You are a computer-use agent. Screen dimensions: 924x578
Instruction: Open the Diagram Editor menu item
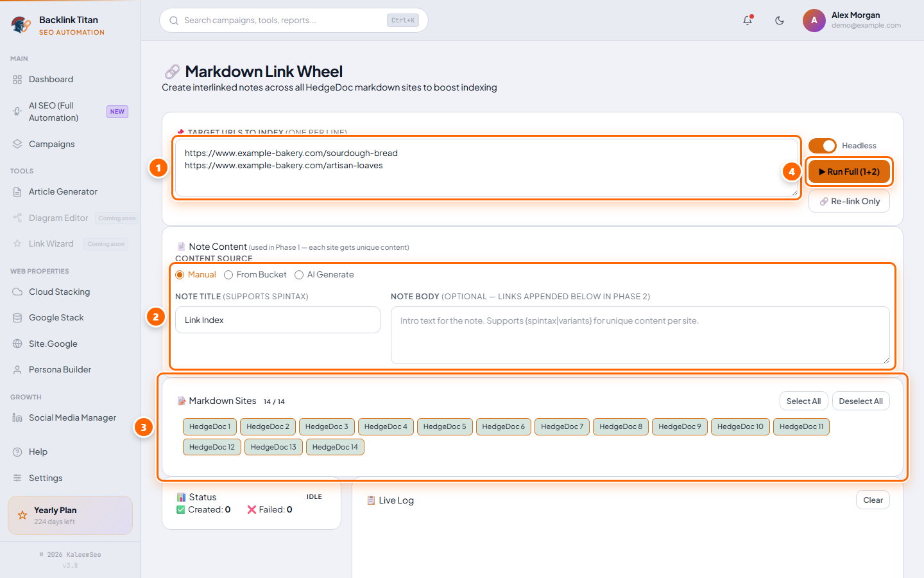pos(70,218)
